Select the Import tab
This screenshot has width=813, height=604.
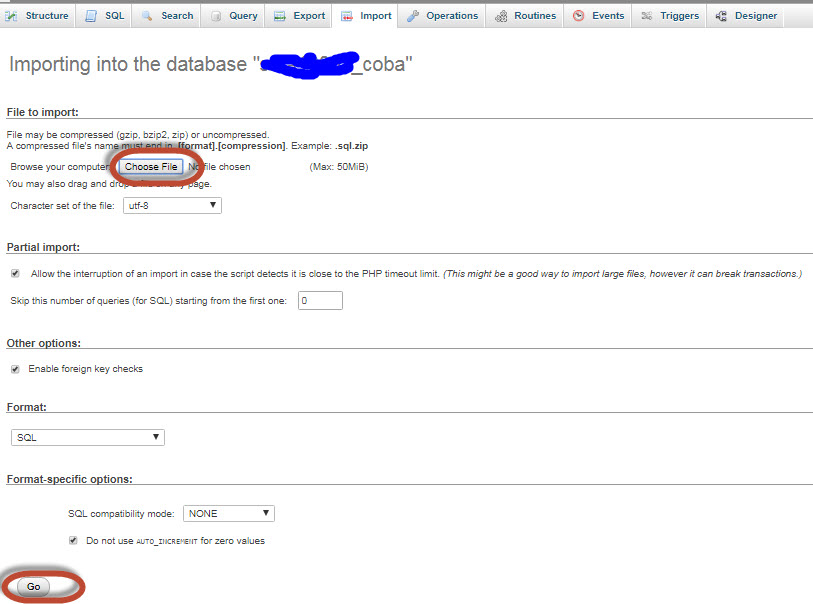pos(367,16)
